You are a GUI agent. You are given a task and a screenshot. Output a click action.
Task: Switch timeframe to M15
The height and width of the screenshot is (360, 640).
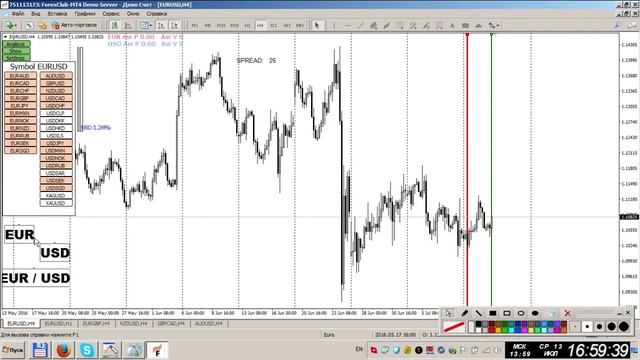tap(221, 25)
